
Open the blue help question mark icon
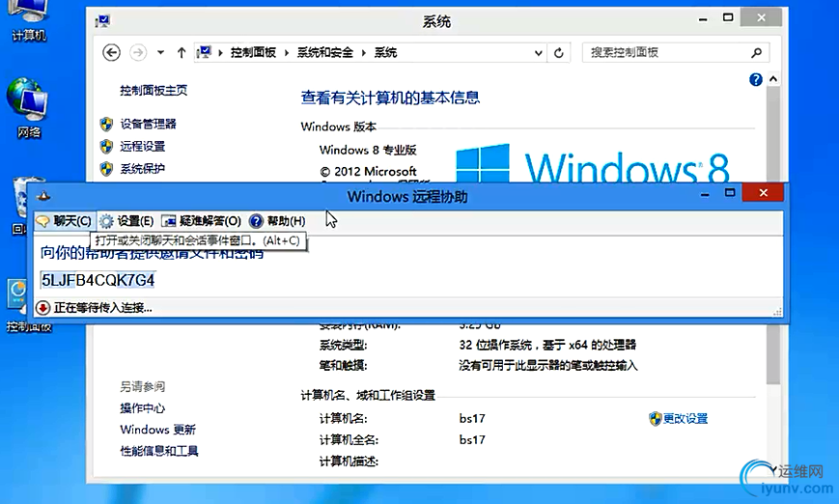(756, 80)
